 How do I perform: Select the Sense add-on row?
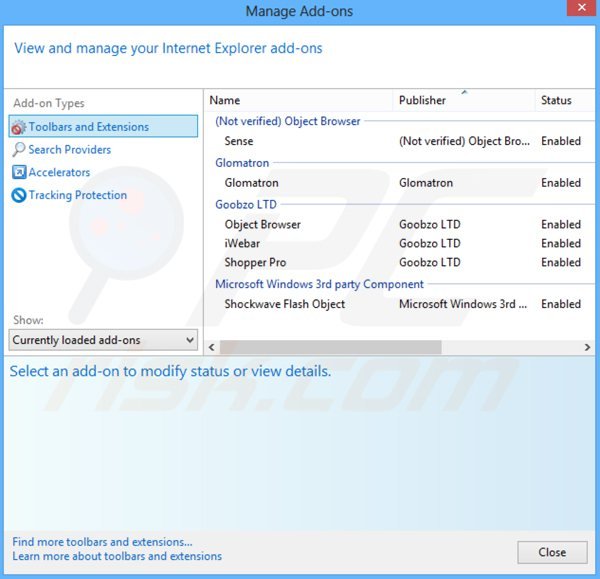(239, 142)
